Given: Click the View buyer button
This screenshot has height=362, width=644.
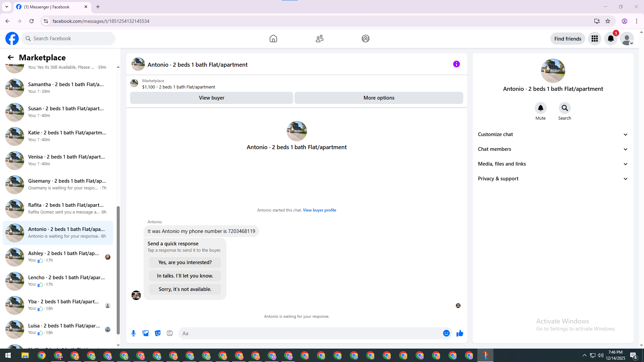Looking at the screenshot, I should pos(211,98).
